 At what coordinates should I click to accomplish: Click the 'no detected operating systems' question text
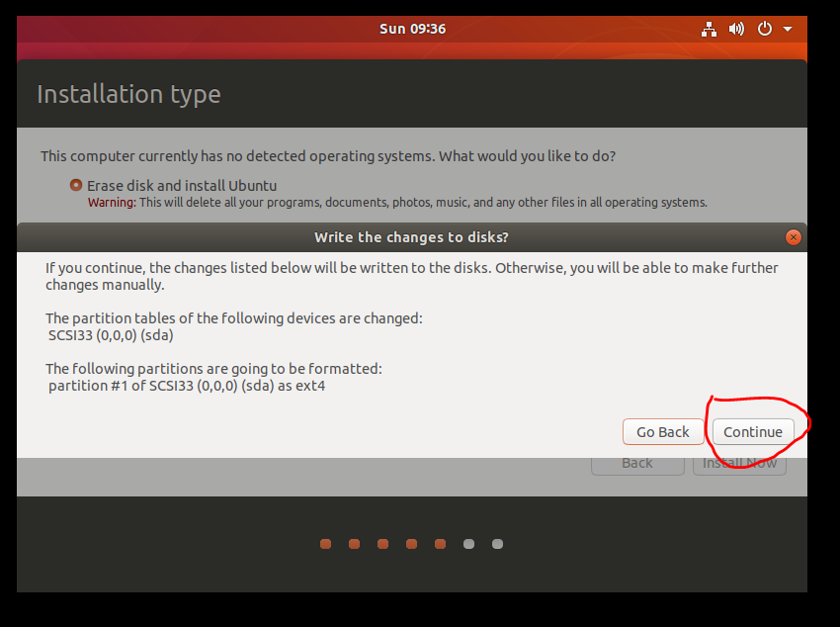pos(328,156)
